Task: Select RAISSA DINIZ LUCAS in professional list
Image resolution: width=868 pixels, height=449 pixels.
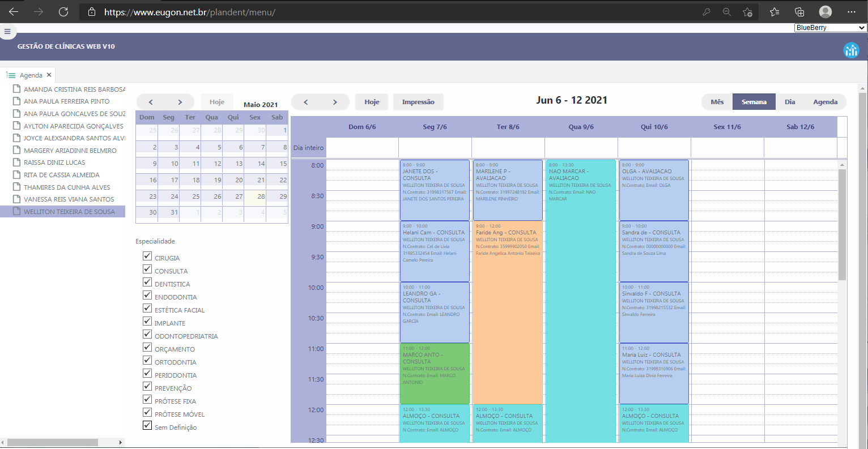Action: 54,163
